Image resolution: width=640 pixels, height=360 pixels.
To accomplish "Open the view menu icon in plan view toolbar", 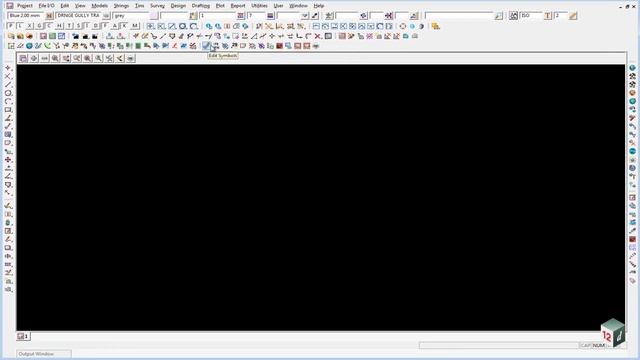I will [23, 58].
